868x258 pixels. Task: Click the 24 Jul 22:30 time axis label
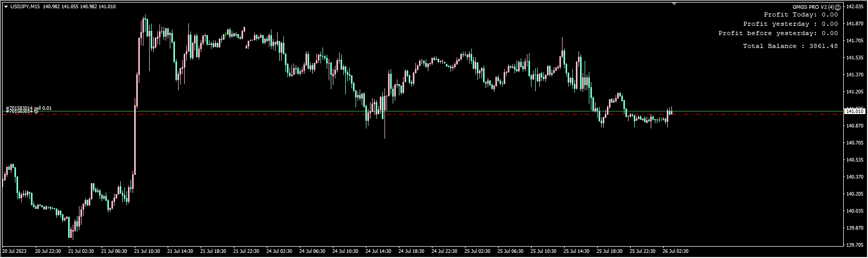point(444,251)
